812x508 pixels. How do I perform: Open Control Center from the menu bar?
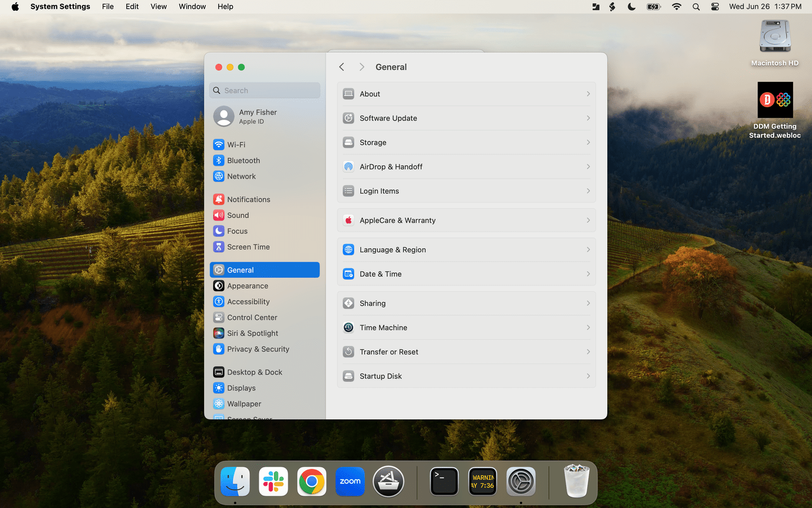(x=715, y=6)
